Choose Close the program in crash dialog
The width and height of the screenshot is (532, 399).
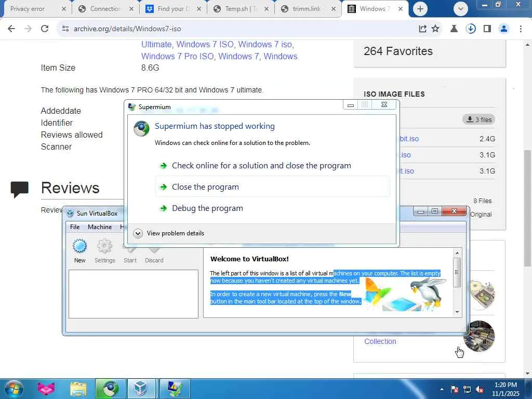coord(272,187)
